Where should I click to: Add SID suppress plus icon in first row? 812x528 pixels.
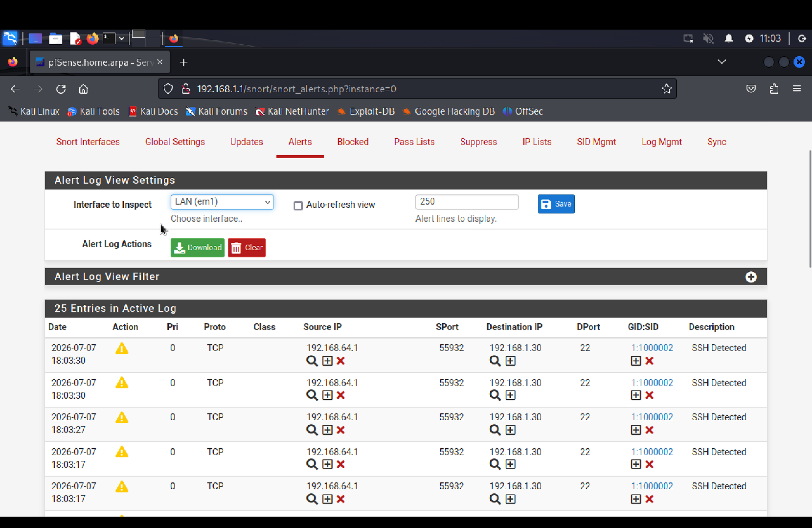636,361
